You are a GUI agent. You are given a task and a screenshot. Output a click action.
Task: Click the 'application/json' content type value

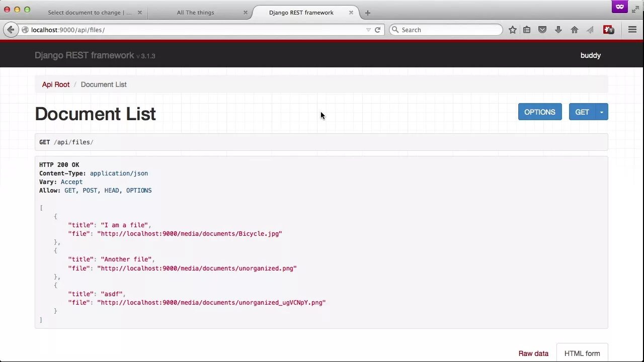119,173
